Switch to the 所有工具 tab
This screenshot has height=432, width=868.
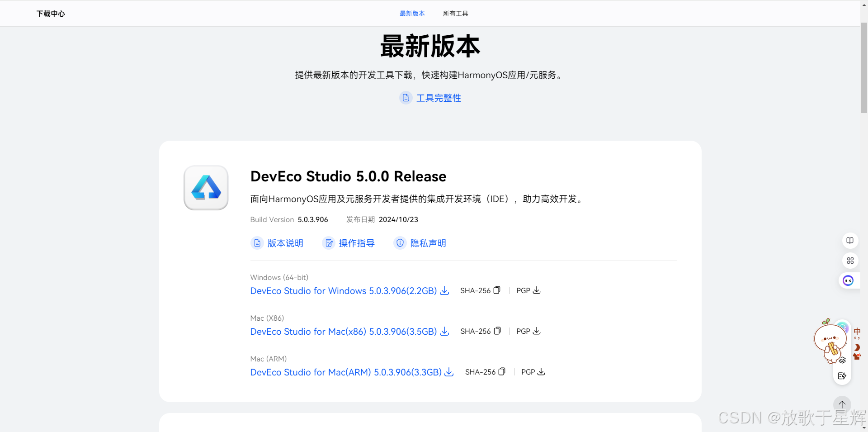(455, 14)
